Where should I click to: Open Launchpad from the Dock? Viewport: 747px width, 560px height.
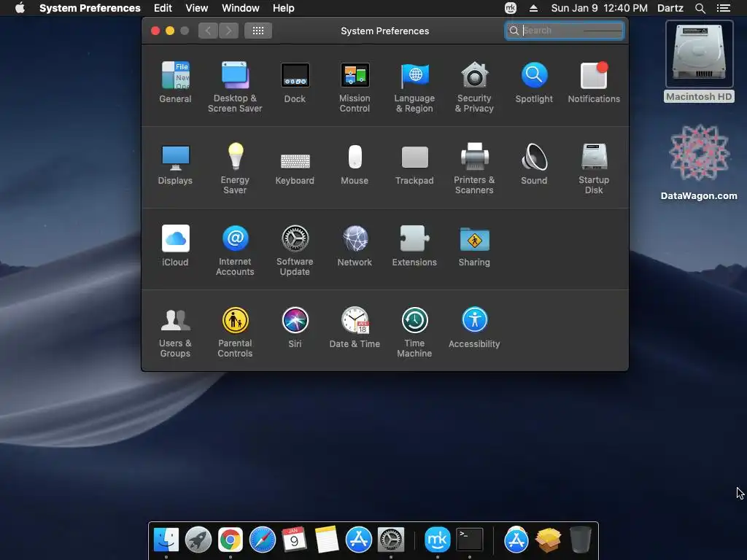198,540
